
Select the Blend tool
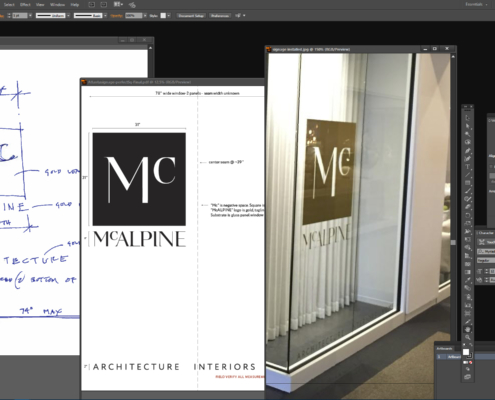(x=468, y=288)
